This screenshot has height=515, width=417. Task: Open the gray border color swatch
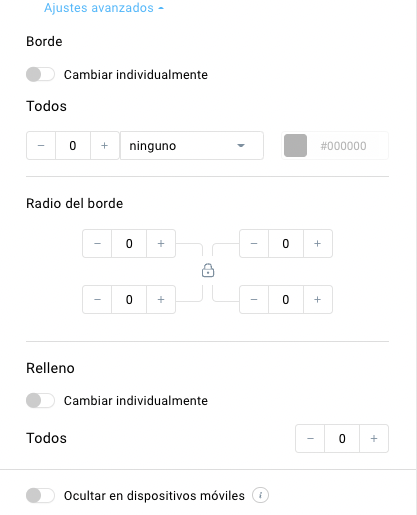(x=295, y=146)
